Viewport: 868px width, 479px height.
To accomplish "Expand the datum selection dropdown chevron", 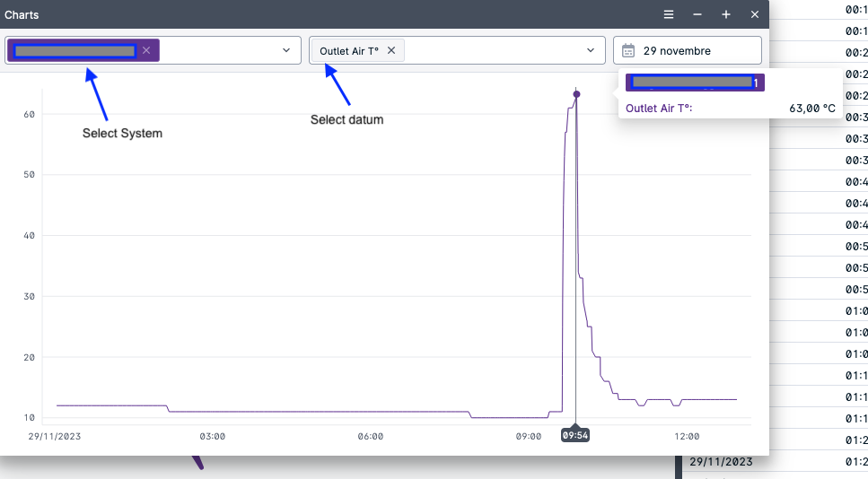I will coord(591,51).
